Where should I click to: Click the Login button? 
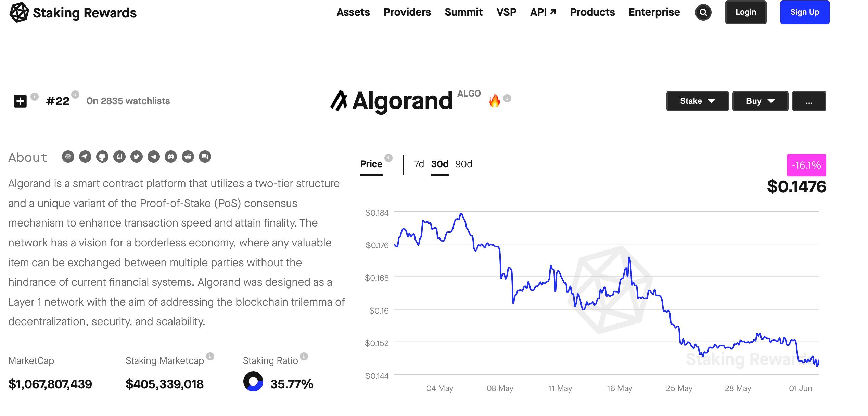click(745, 12)
